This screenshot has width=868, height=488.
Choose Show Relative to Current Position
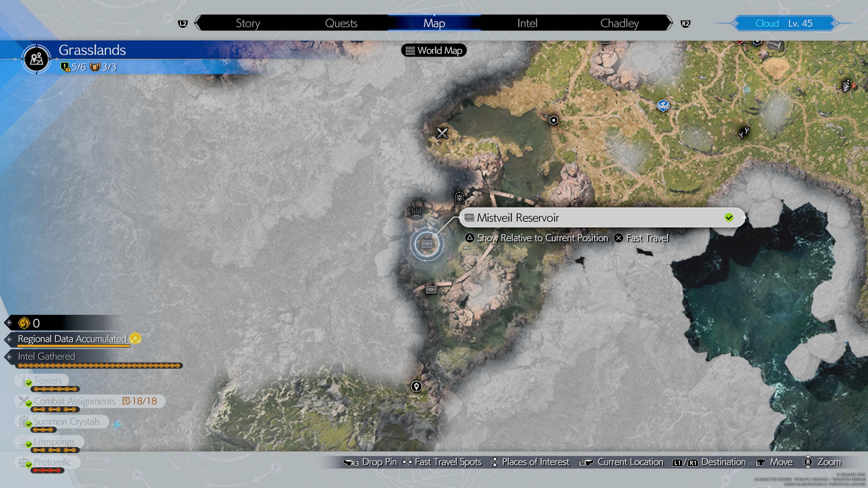tap(537, 238)
